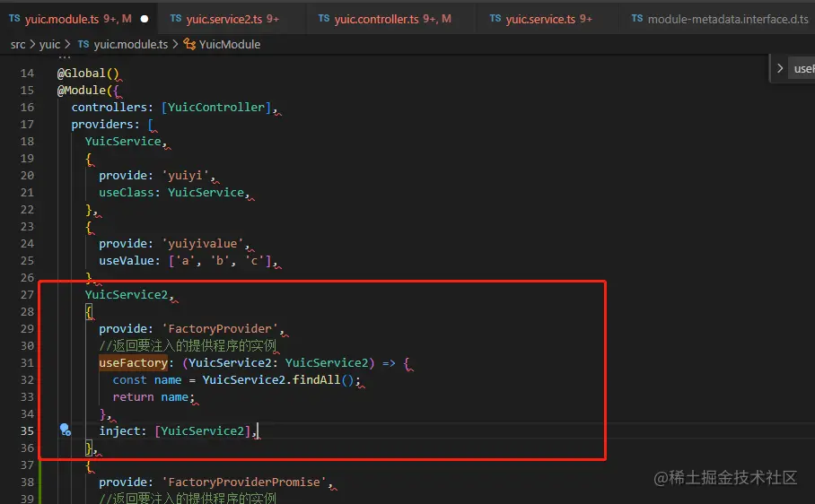The image size is (815, 504).
Task: Click line number 31 in the gutter
Action: point(27,363)
